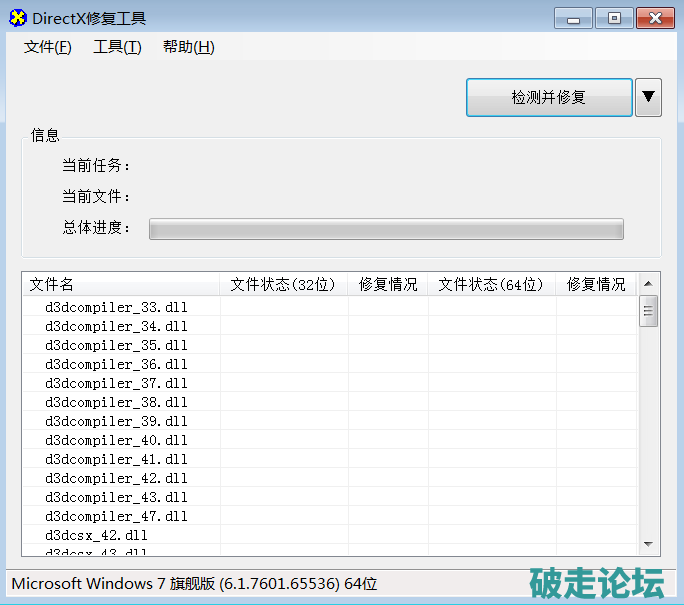Select d3dcompiler_33.dll in the list
Viewport: 684px width, 605px height.
[x=116, y=307]
